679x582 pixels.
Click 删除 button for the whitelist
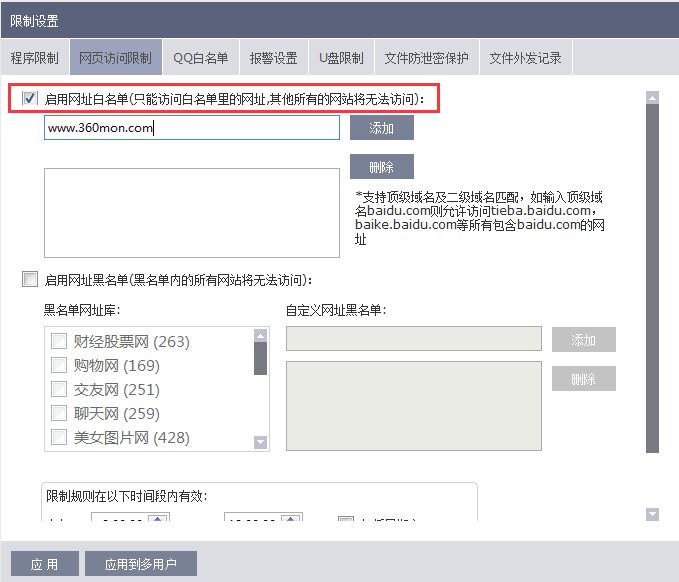pyautogui.click(x=381, y=166)
